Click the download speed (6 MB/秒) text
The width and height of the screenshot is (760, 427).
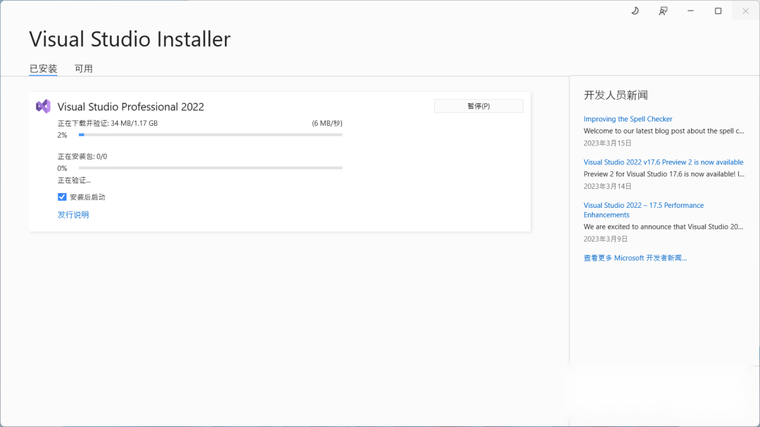tap(327, 123)
